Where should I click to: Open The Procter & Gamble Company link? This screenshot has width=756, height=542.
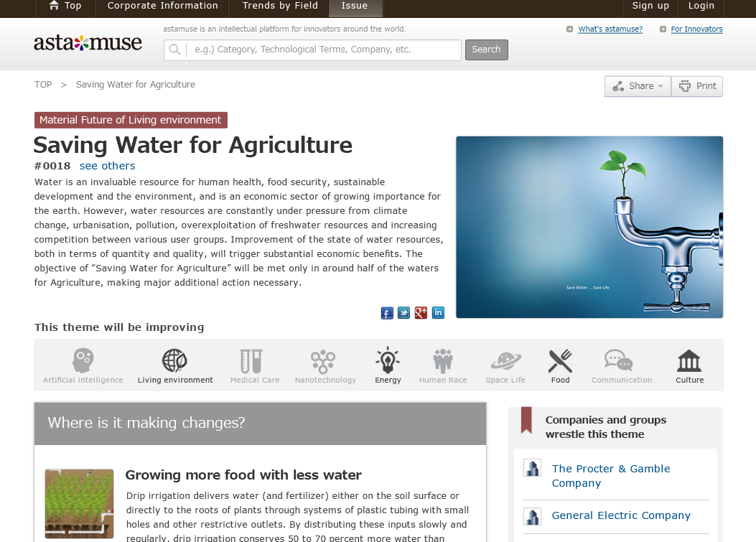click(x=611, y=476)
